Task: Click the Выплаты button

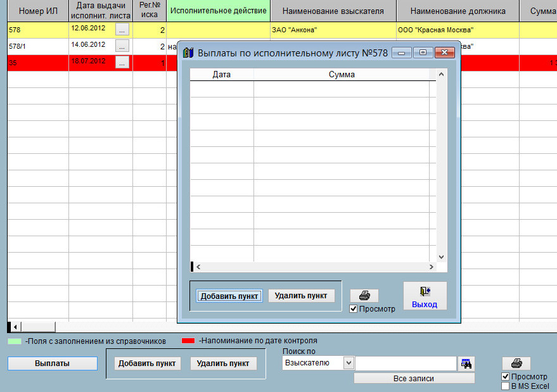Action: tap(52, 364)
